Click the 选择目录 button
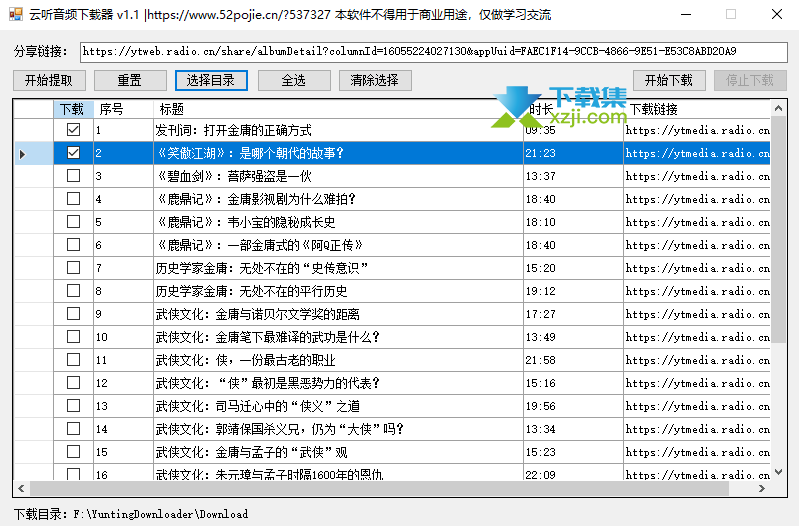 [x=211, y=81]
